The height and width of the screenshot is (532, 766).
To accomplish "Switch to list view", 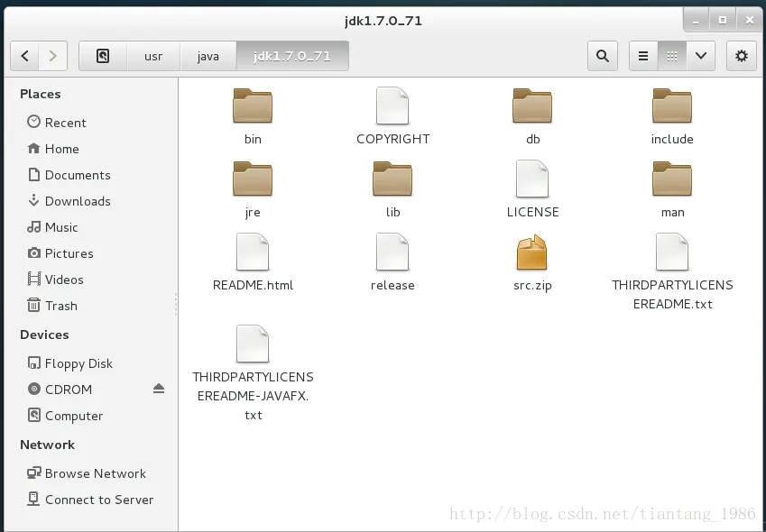I will (643, 56).
